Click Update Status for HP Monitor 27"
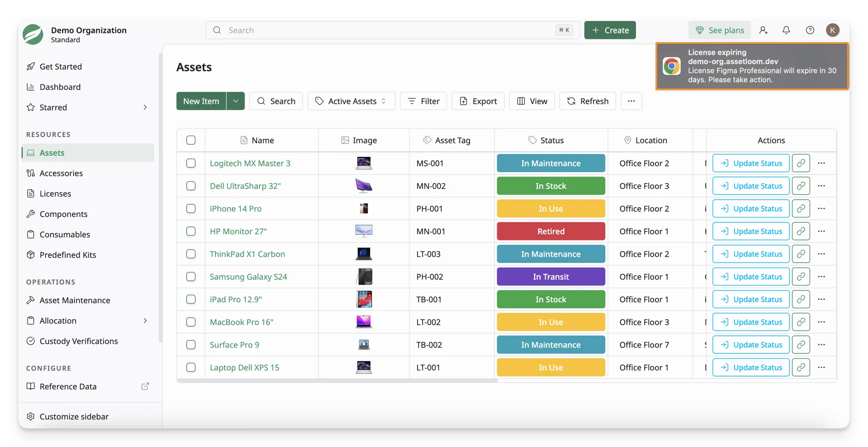 (751, 231)
